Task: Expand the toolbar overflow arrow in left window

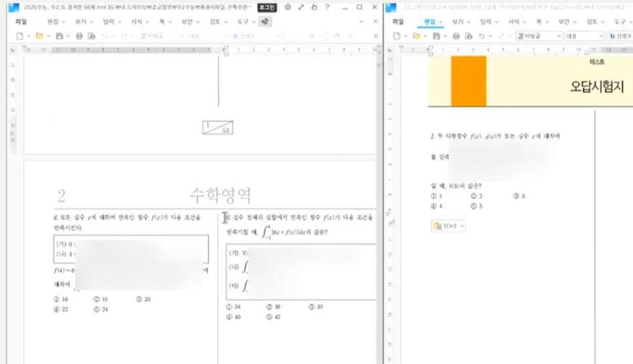Action: 376,36
